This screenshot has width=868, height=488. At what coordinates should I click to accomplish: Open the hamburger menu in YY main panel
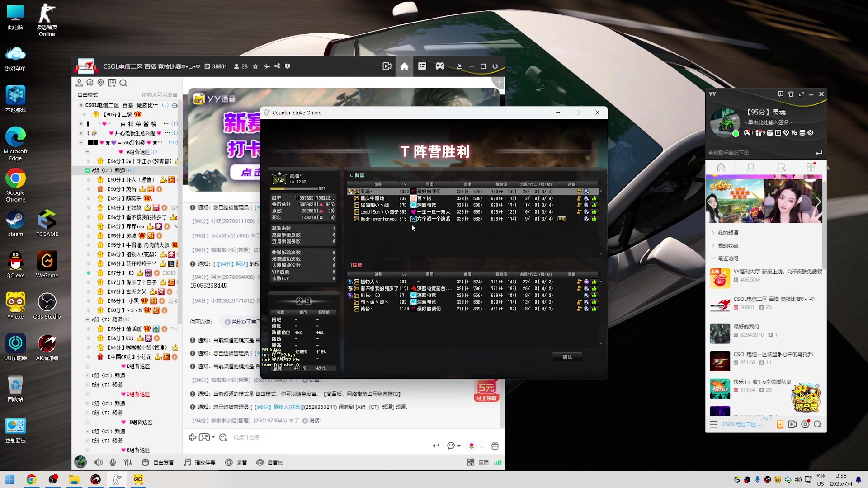(x=714, y=424)
